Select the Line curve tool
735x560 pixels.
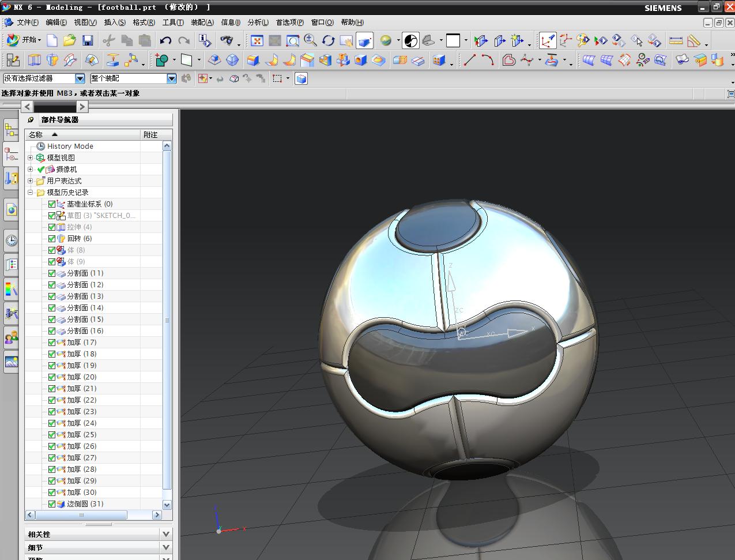click(470, 60)
